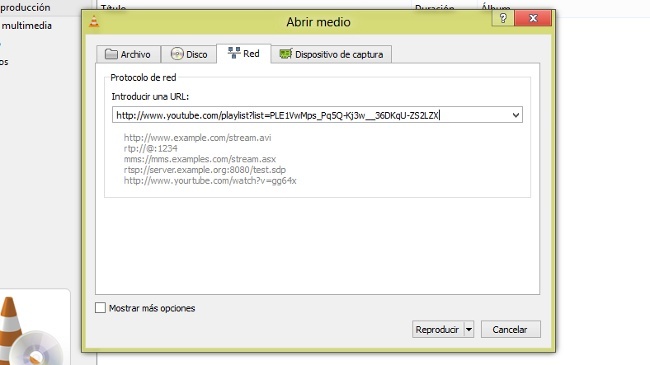Viewport: 650px width, 365px height.
Task: Click the network icon on the Red tab
Action: [234, 53]
